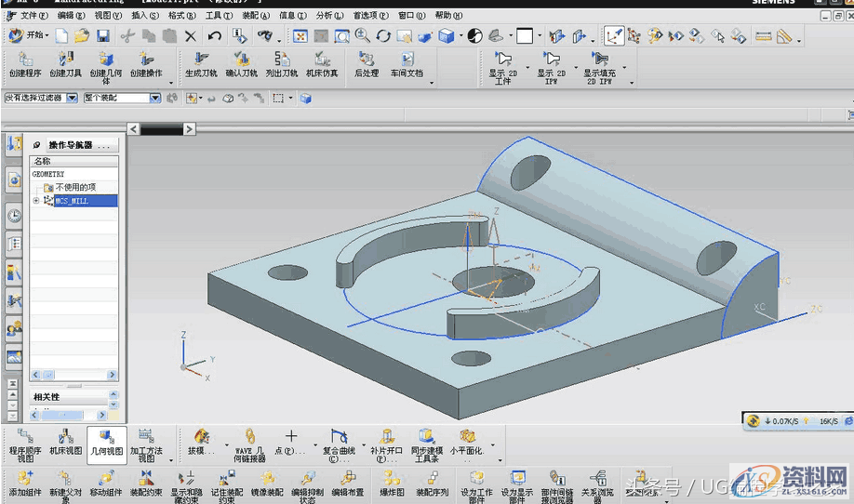Open the 工具 (Tools) menu
854x504 pixels.
[x=219, y=16]
